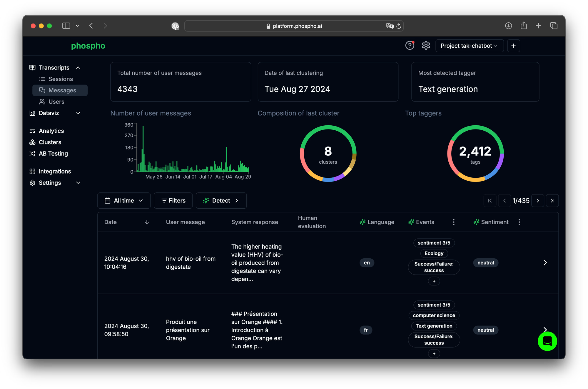Viewport: 588px width, 389px height.
Task: Open the Users icon under Transcripts
Action: coord(42,102)
